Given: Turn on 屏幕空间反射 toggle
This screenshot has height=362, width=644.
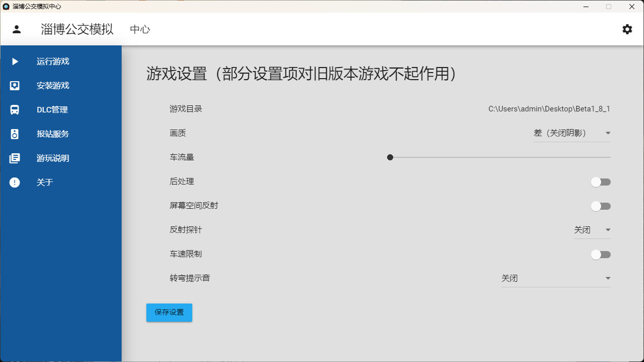Looking at the screenshot, I should click(601, 206).
